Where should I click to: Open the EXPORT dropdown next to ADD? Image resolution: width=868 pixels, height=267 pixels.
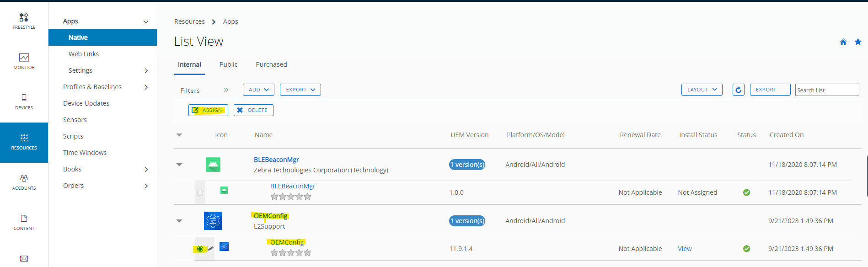(x=300, y=90)
